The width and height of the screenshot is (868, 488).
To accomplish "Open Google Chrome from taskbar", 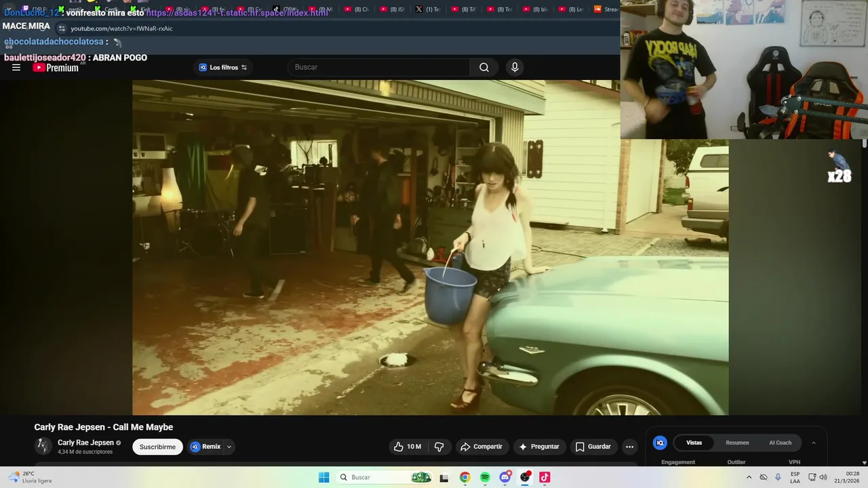I will tap(465, 477).
